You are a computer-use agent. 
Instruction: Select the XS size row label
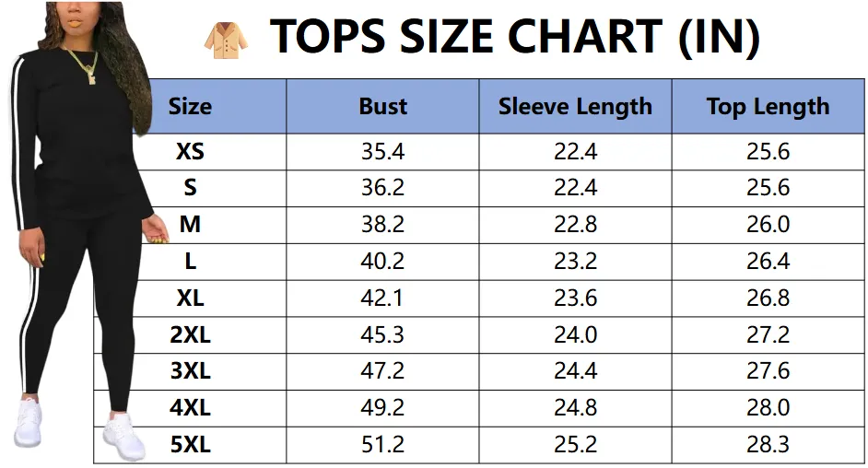190,152
